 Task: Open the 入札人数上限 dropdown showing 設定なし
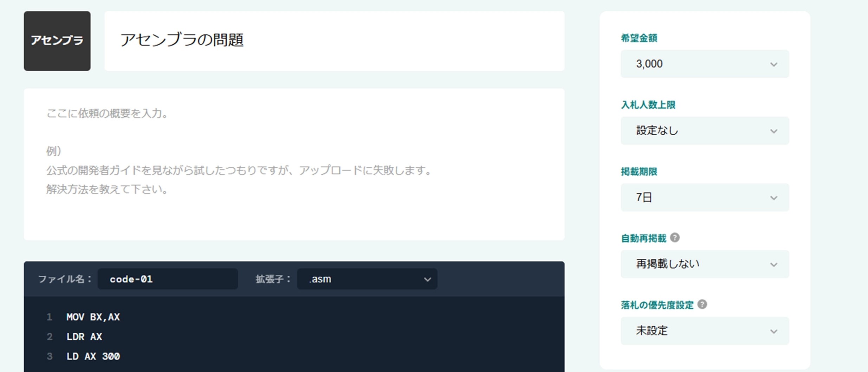705,131
